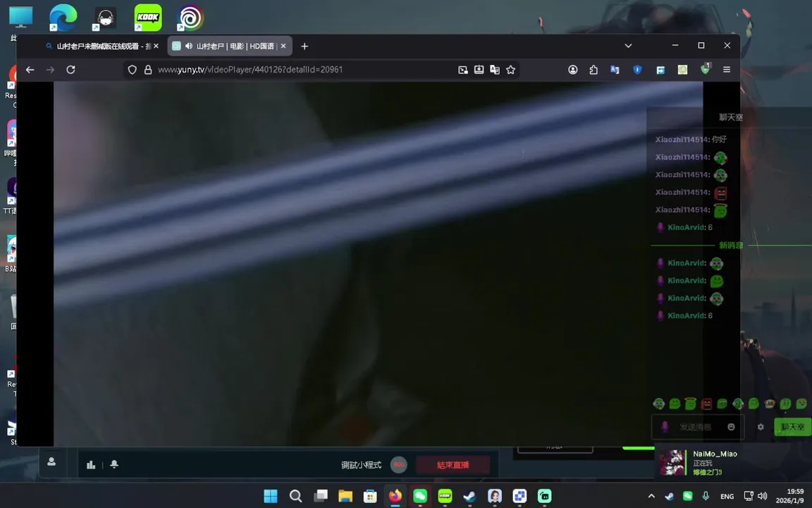Insert the red angry face emote
Viewport: 812px width, 508px height.
pos(706,404)
